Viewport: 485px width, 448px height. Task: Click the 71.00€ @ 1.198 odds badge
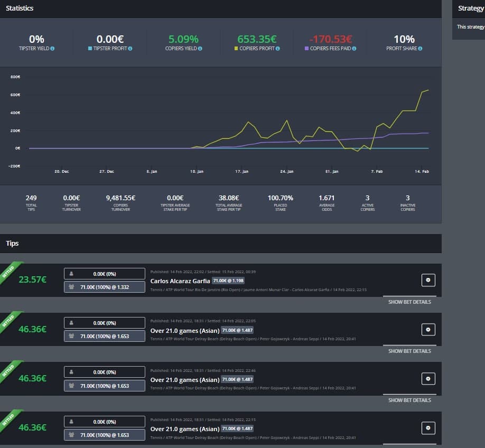[228, 281]
